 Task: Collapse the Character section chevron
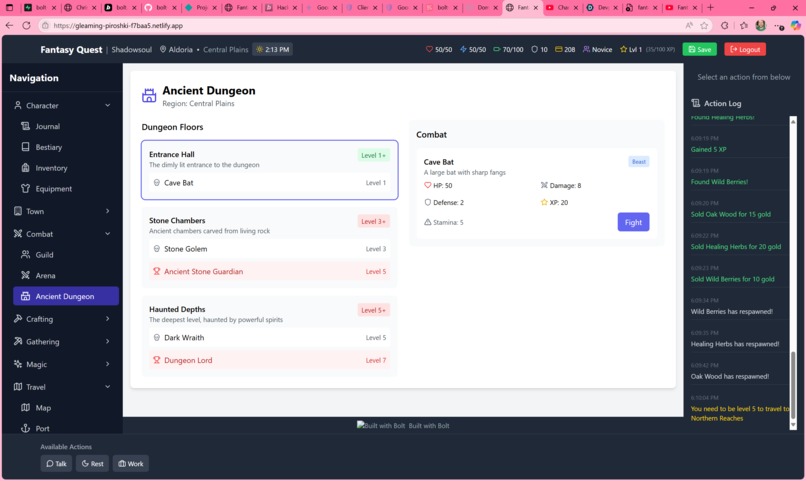107,105
